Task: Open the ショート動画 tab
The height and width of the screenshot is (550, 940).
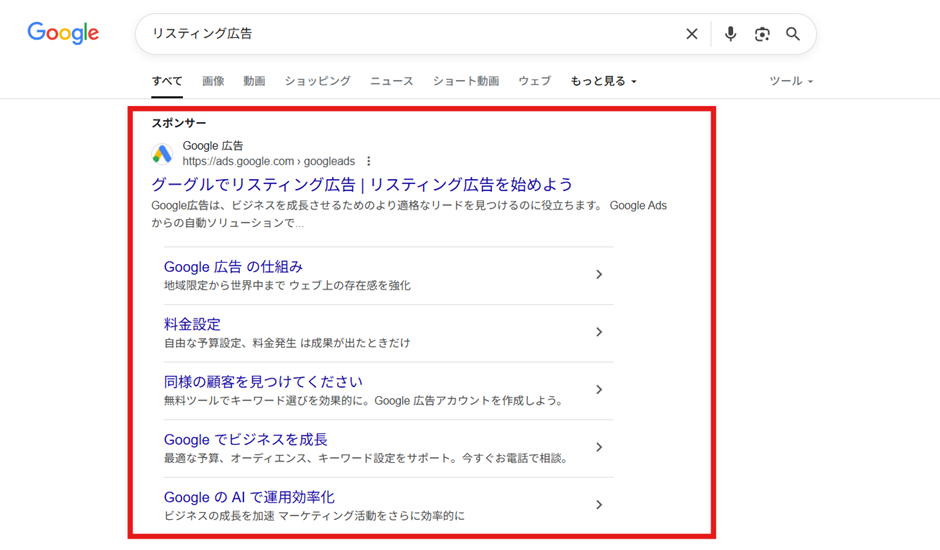Action: pos(465,81)
